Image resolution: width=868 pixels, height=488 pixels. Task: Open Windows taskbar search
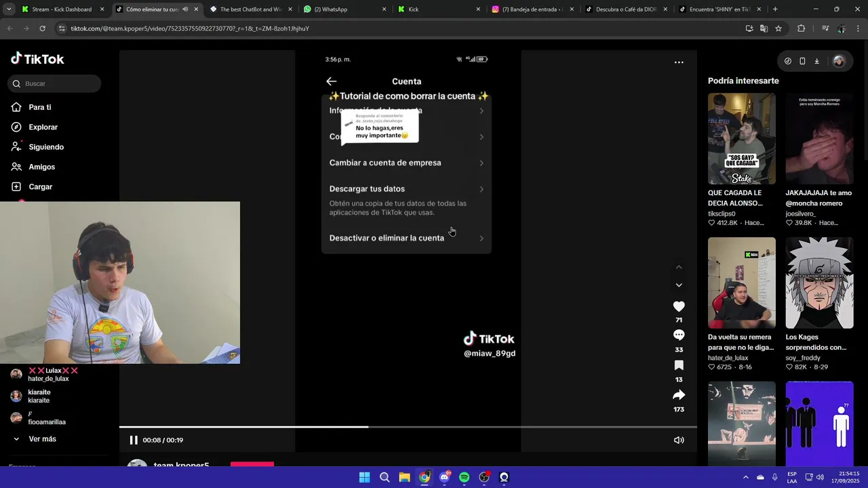click(x=384, y=477)
